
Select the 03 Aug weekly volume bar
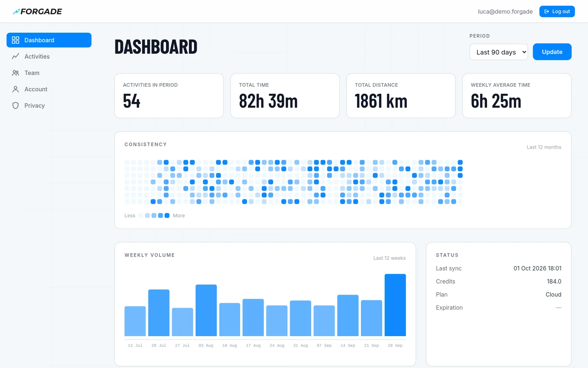(206, 310)
